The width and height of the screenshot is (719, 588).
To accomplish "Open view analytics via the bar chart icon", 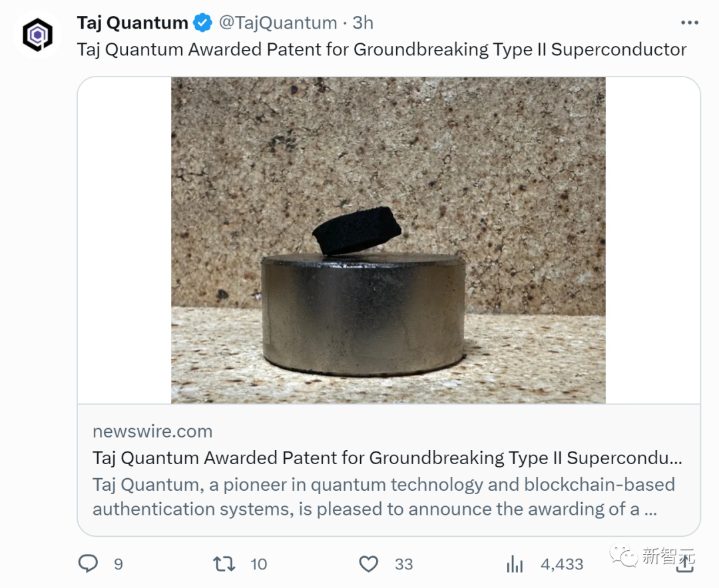I will [x=515, y=564].
